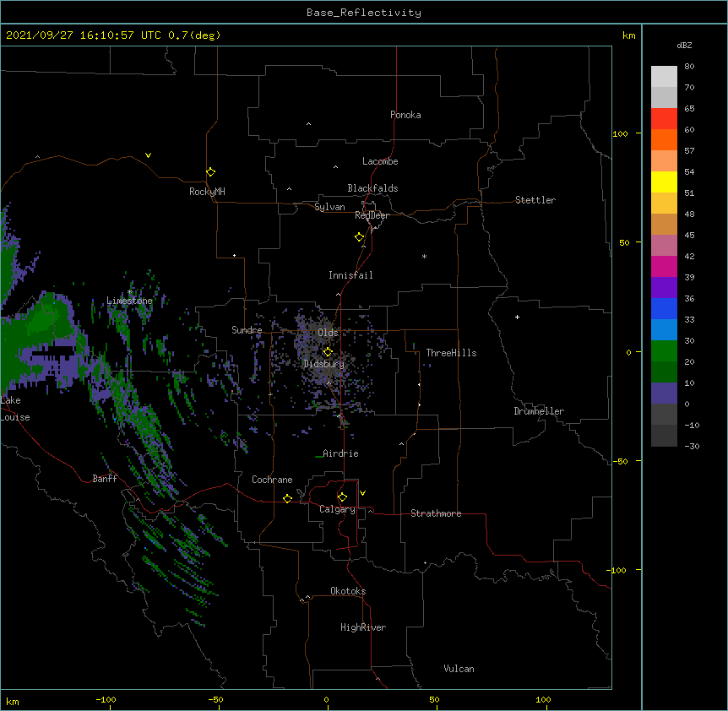Pick the purple 36-39 dBZ legend swatch
728x711 pixels.
(664, 288)
